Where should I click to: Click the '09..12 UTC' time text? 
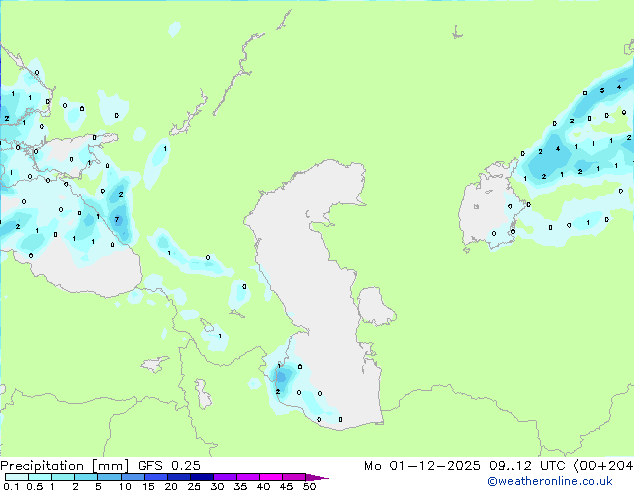(x=527, y=466)
